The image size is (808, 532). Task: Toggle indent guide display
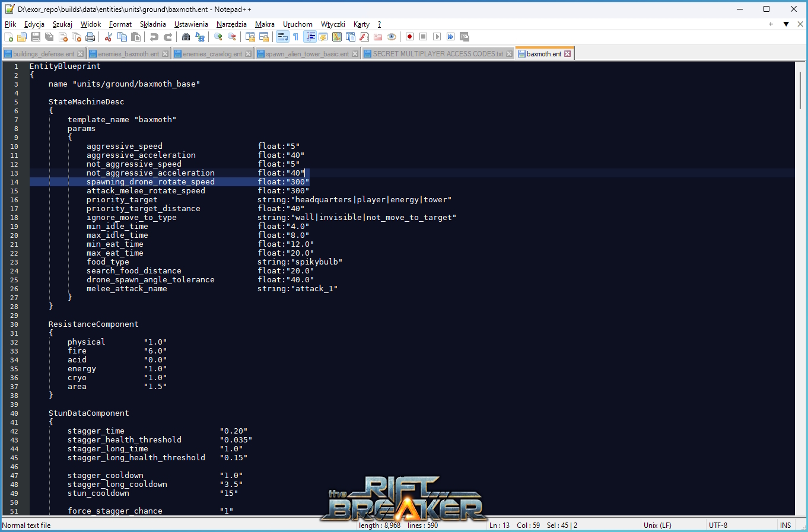309,37
